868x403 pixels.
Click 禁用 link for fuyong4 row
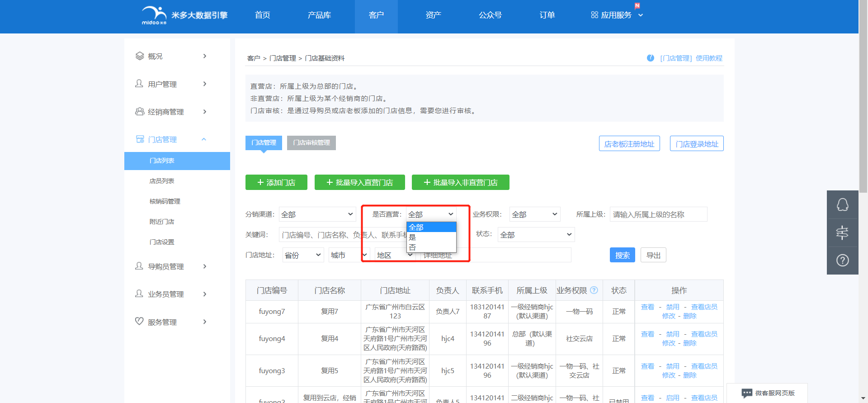tap(673, 334)
